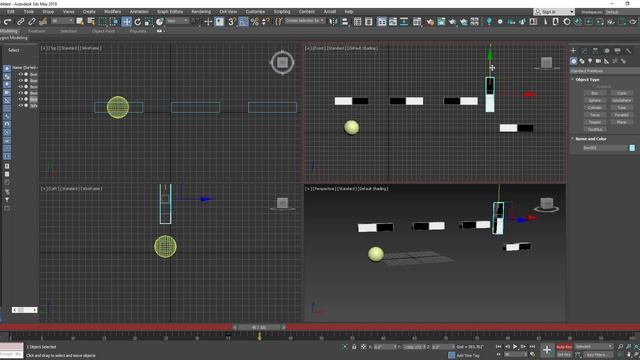Click the Cylinder primitive button

[595, 108]
